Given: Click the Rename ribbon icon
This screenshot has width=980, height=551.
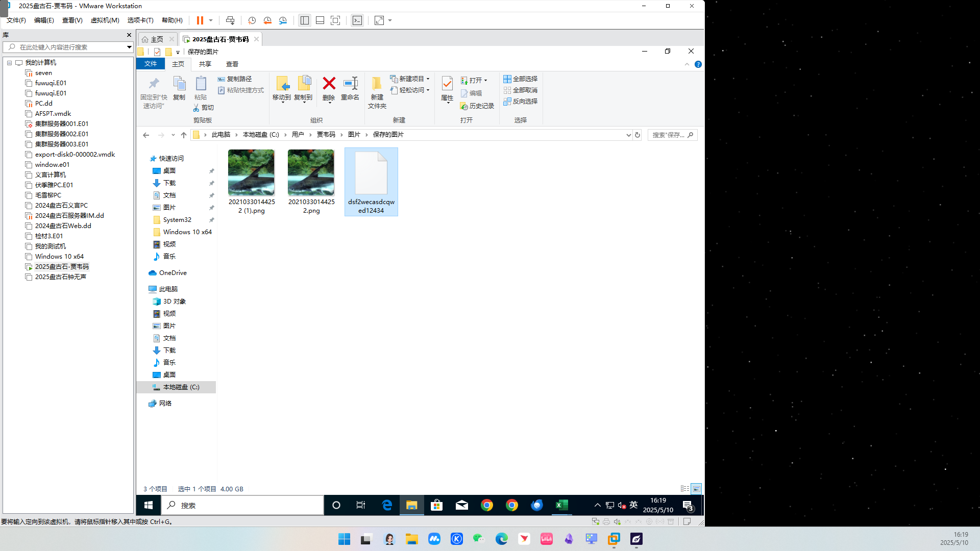Looking at the screenshot, I should [350, 89].
